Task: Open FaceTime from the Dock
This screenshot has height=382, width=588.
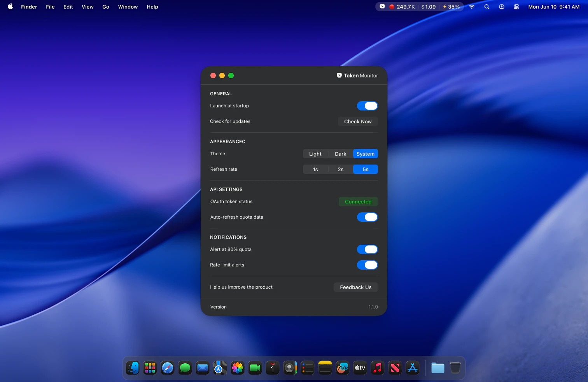Action: pyautogui.click(x=255, y=368)
